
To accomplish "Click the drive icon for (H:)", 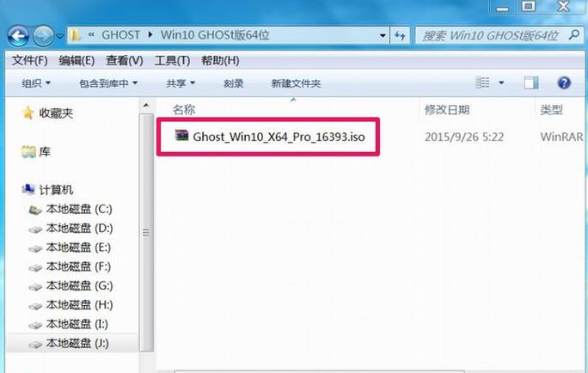I will click(35, 306).
